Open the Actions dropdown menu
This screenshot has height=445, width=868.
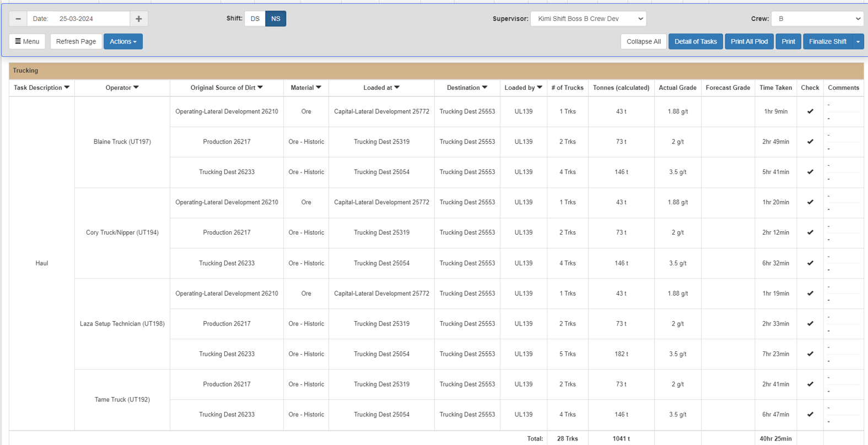coord(123,41)
